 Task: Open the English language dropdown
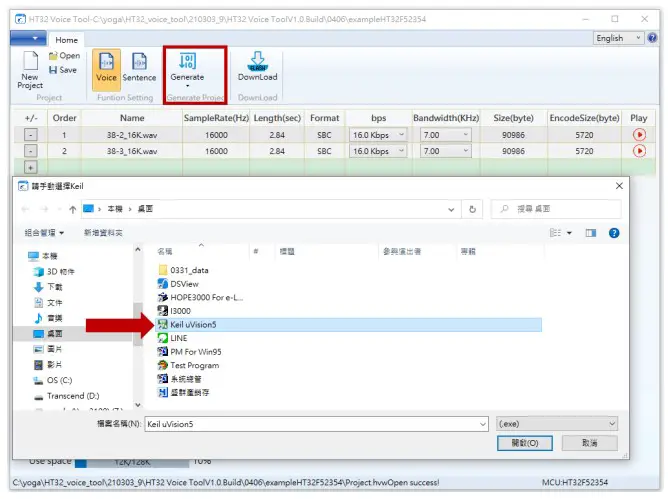click(618, 38)
